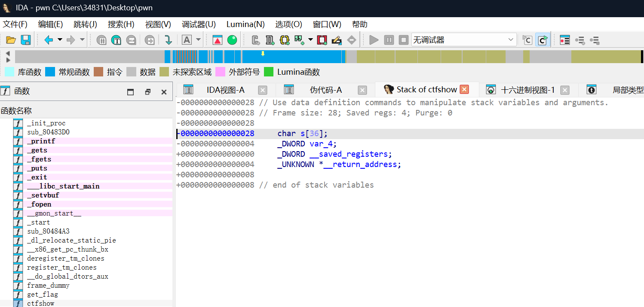Screen dimensions: 644x307
Task: Pause the process with the pause button
Action: [x=389, y=40]
